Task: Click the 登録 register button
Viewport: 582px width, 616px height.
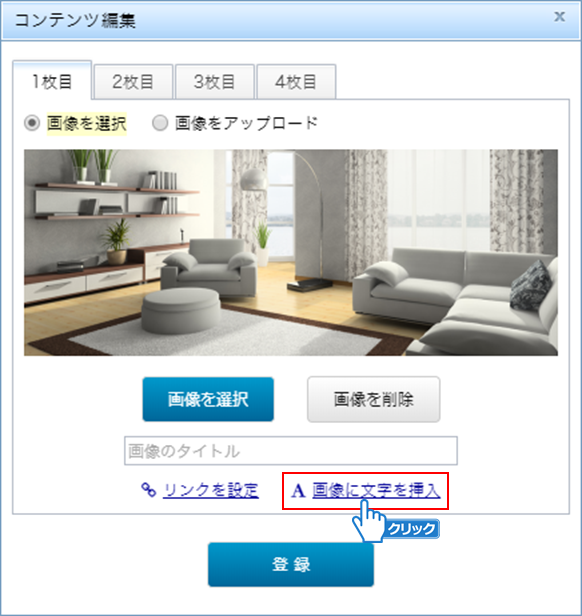Action: coord(291,565)
